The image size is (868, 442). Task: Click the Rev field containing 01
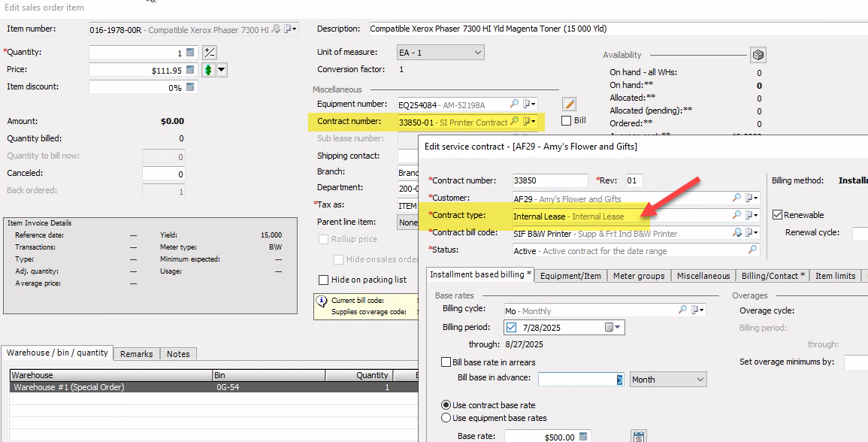(634, 180)
